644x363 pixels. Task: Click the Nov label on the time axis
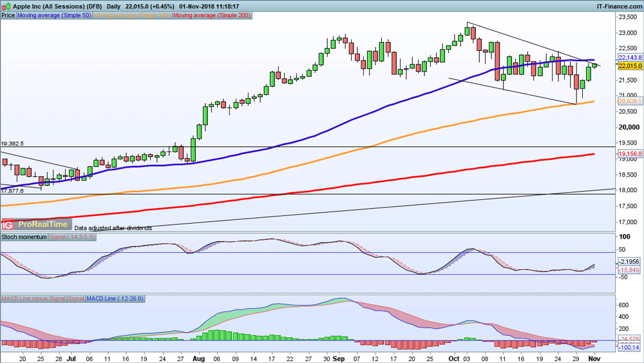point(594,358)
